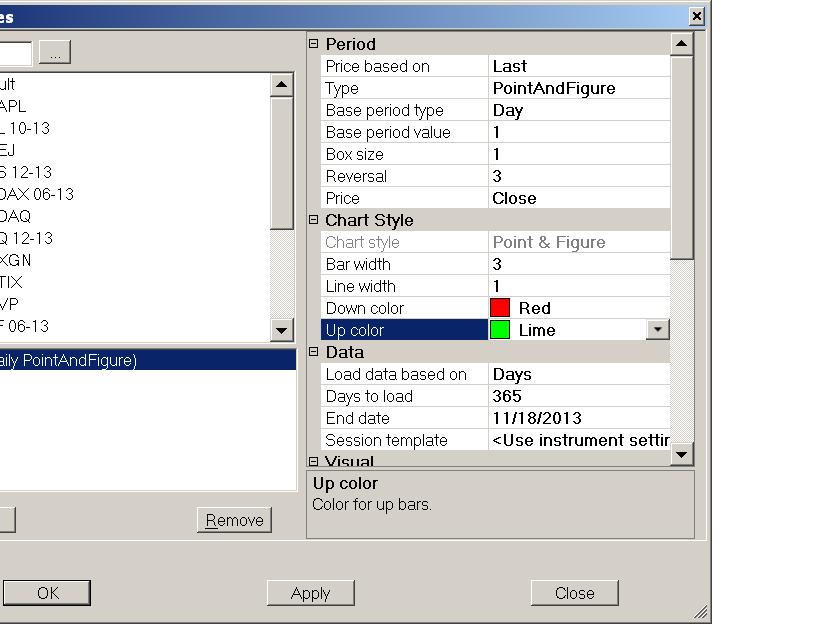Screen dimensions: 840x624
Task: Click the Remove button
Action: point(234,520)
